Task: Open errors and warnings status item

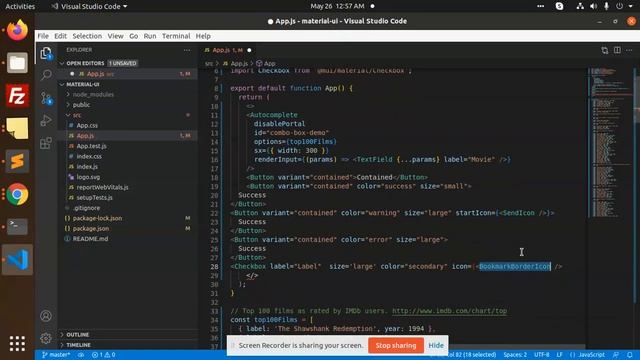Action: click(x=103, y=355)
